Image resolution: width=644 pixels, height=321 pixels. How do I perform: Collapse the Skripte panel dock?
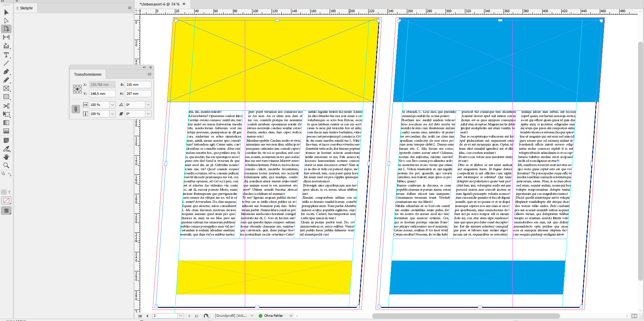[x=17, y=1]
